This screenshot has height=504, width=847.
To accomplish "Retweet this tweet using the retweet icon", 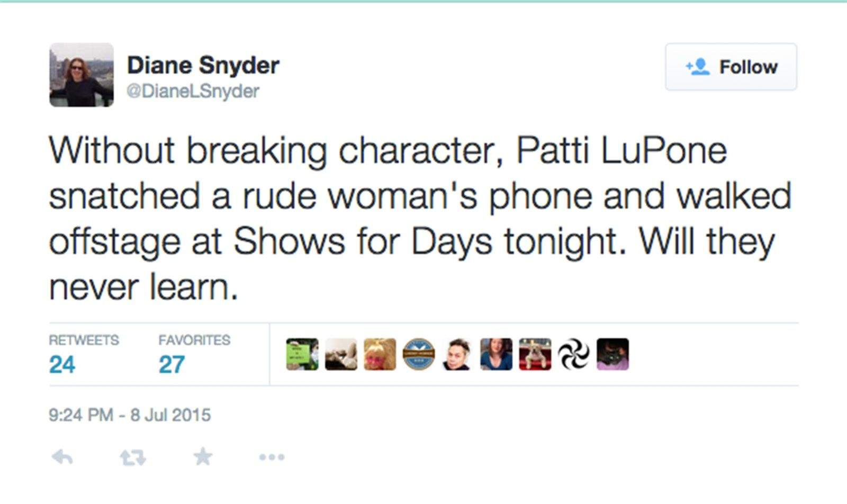I will click(132, 457).
